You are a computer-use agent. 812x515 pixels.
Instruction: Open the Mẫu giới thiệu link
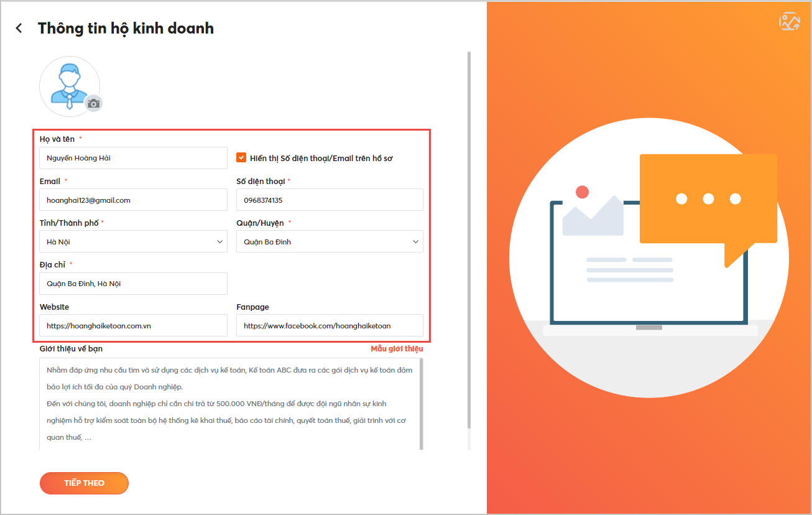point(397,349)
